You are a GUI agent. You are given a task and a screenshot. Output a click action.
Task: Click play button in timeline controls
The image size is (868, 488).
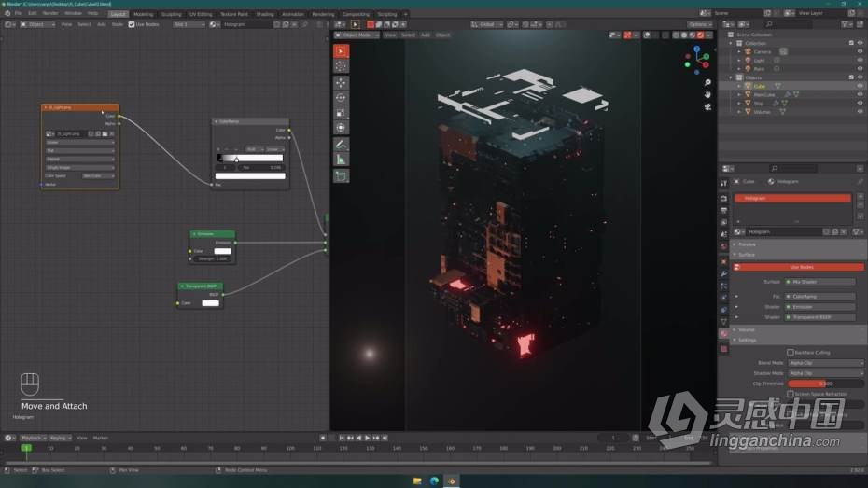click(367, 438)
